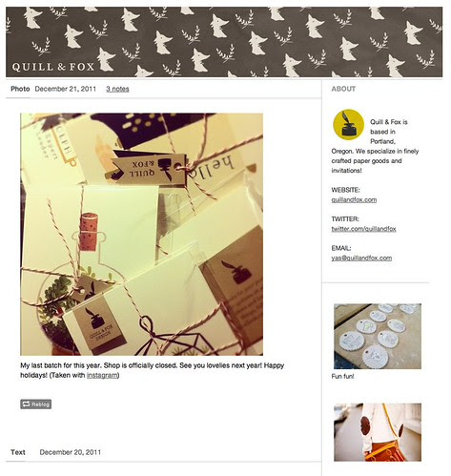451x476 pixels.
Task: Follow the instagram link in caption
Action: pos(102,375)
